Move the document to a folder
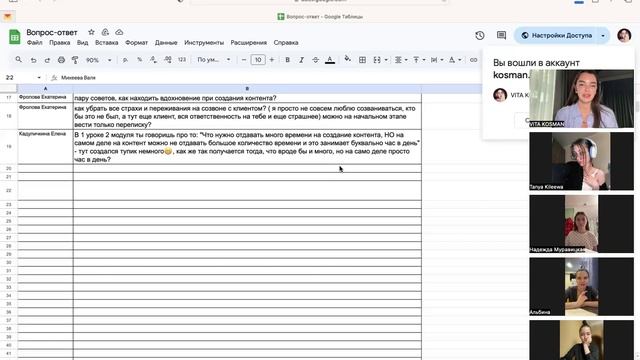This screenshot has height=360, width=640. (105, 32)
